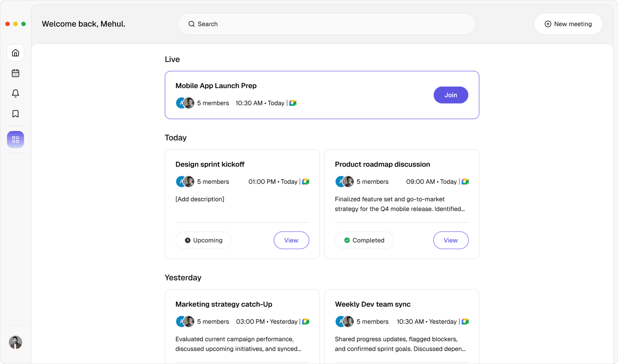The height and width of the screenshot is (364, 618).
Task: Click the [Add description] placeholder text
Action: pos(200,199)
